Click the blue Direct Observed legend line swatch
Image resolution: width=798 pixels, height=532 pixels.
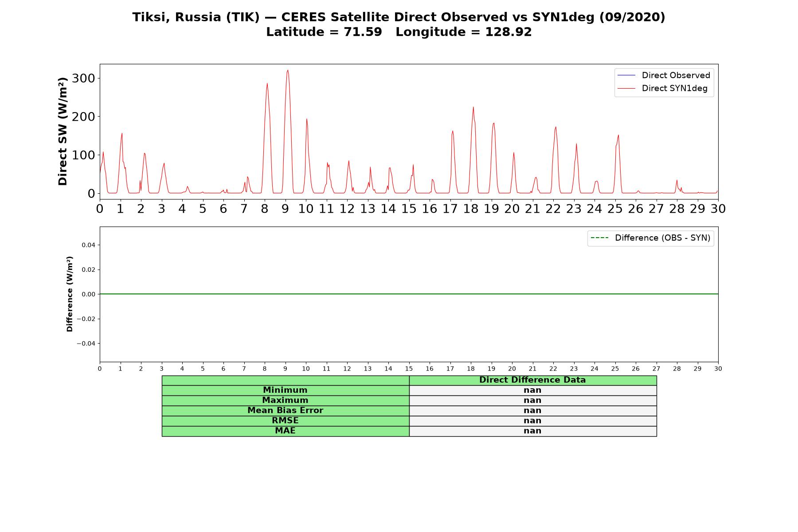point(626,76)
